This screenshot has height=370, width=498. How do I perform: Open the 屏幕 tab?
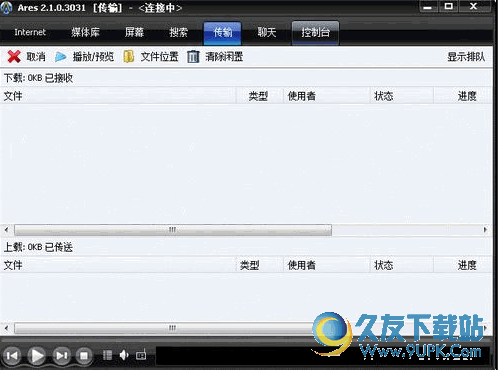pos(134,32)
